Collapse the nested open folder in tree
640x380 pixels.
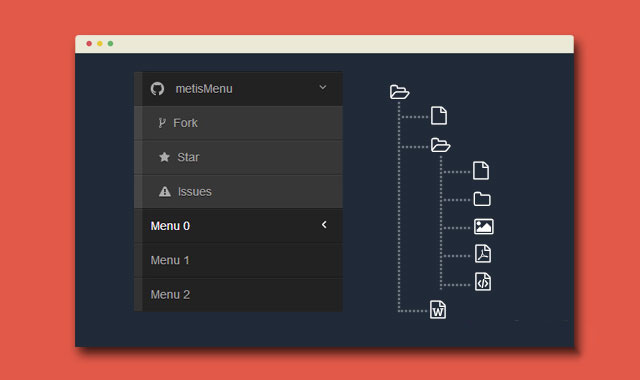pyautogui.click(x=440, y=145)
